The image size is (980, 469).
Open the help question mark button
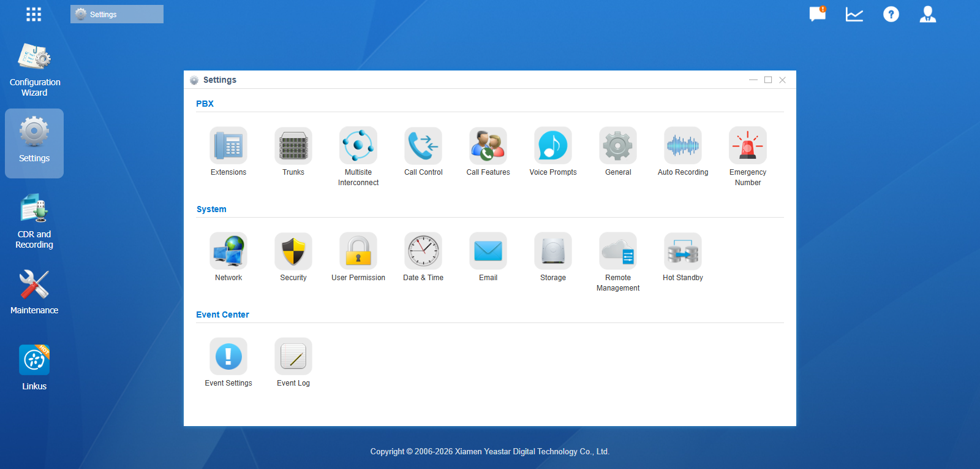tap(891, 14)
